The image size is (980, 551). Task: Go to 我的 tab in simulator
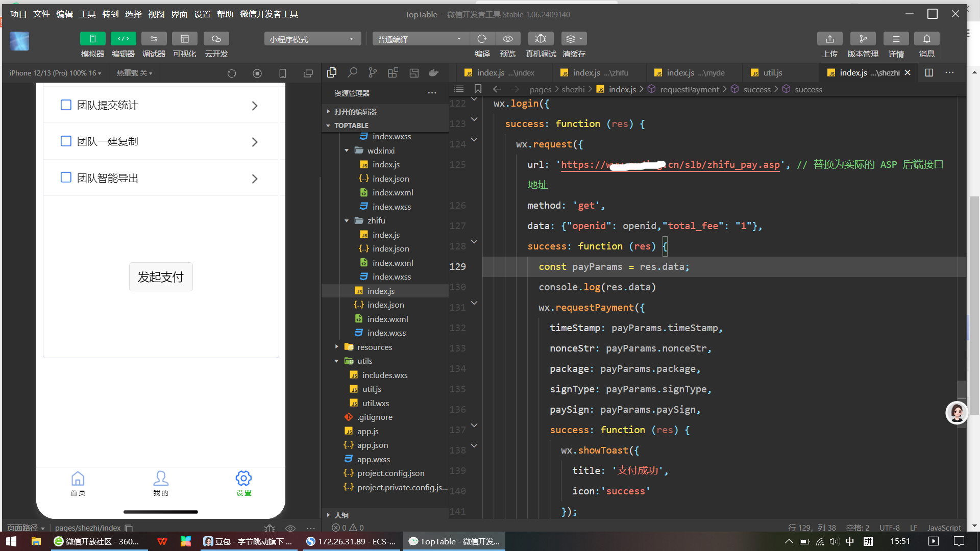click(161, 483)
